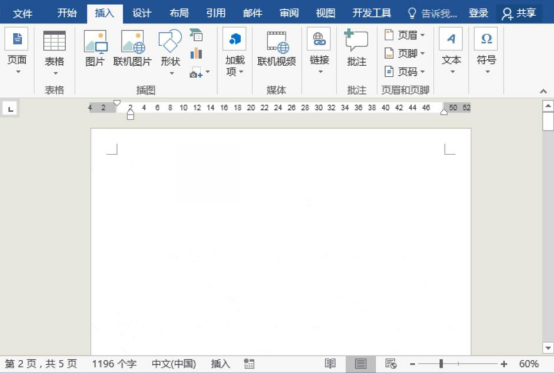Open the 符号 symbol menu
This screenshot has height=373, width=554.
[x=487, y=51]
